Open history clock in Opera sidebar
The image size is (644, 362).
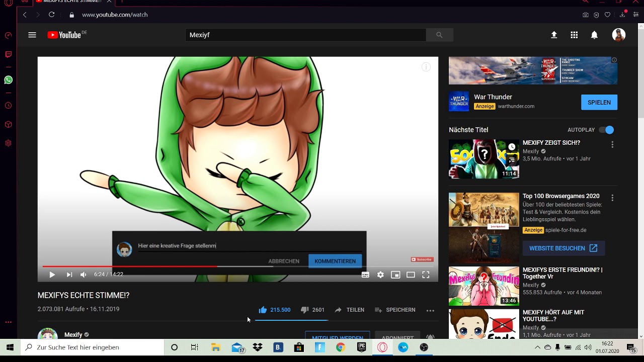point(8,106)
